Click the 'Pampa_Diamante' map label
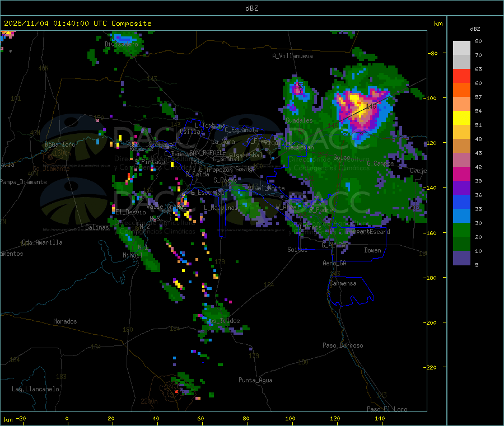Viewport: 504px width, 426px height. (x=24, y=182)
